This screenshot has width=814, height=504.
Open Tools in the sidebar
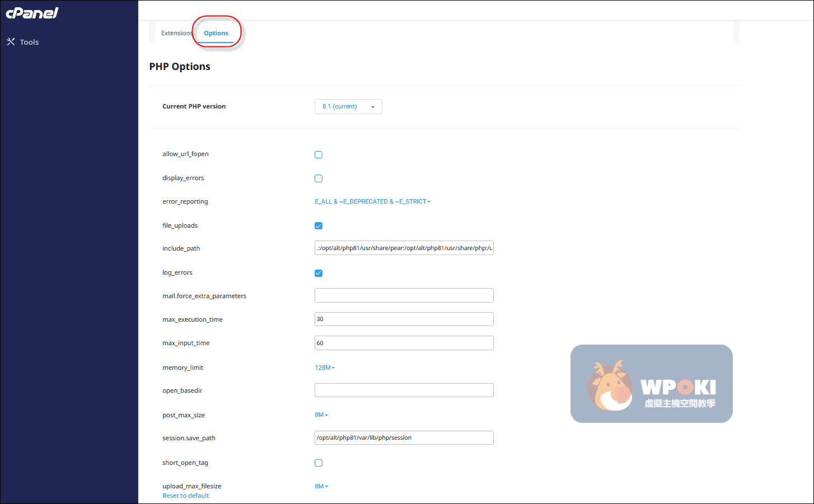29,43
